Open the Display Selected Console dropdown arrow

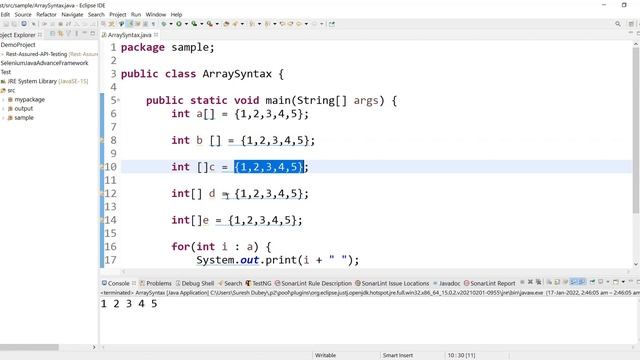[x=608, y=282]
